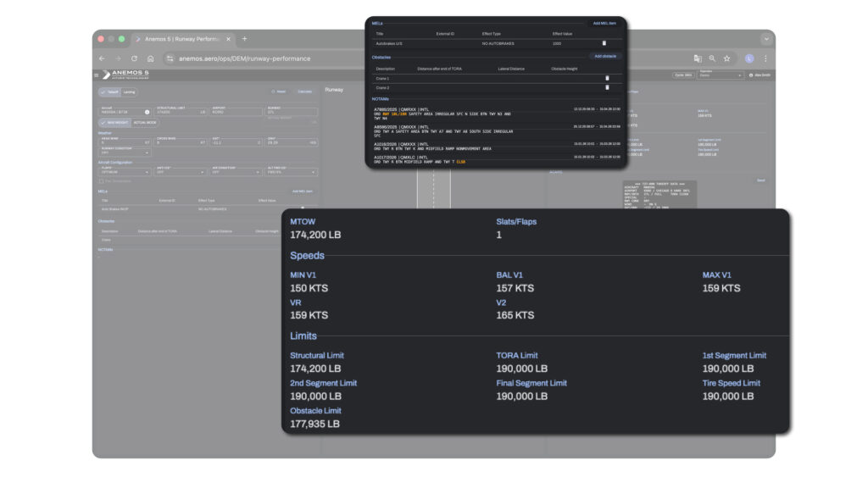Open a new browser tab
The height and width of the screenshot is (488, 868).
coord(245,39)
